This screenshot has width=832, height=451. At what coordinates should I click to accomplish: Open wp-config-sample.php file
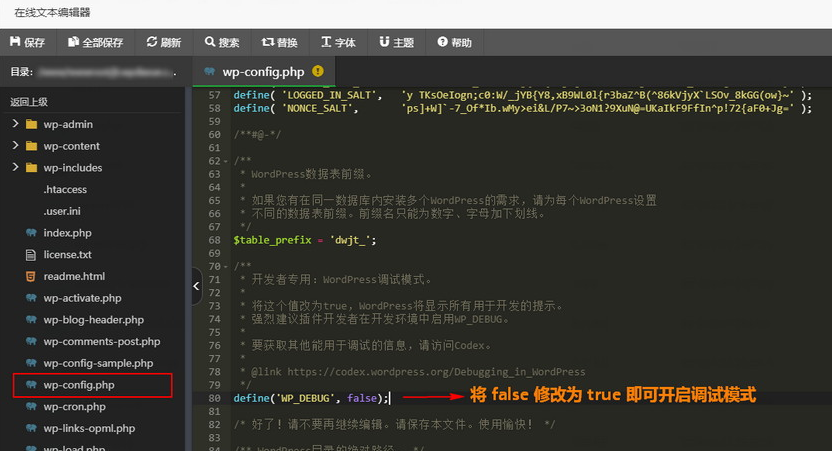(x=98, y=363)
